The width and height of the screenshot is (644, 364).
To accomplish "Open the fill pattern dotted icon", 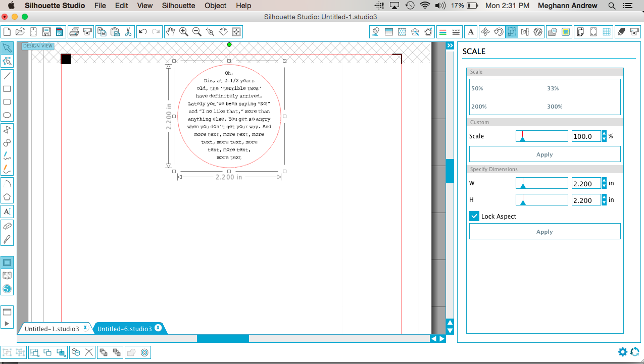I will point(402,32).
